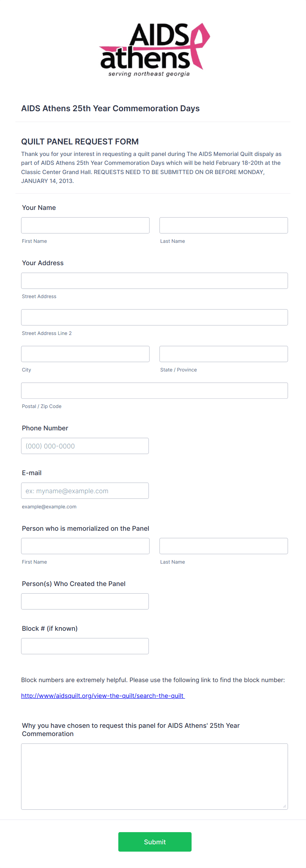Click memorialized person's First Name field
The image size is (306, 868).
tap(85, 546)
